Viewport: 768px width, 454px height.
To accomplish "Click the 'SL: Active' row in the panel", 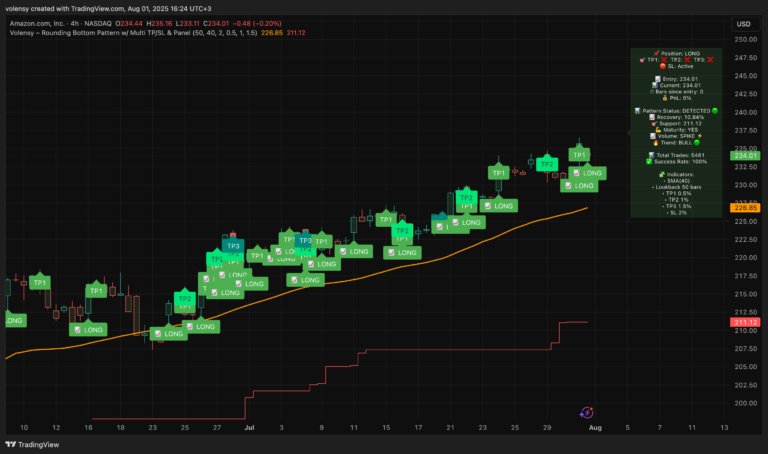I will (x=676, y=66).
